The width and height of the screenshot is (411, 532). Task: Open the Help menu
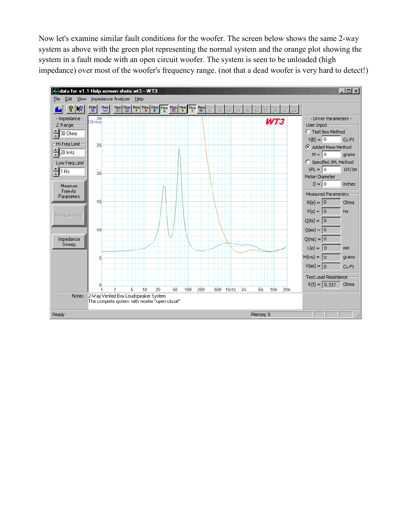[139, 99]
